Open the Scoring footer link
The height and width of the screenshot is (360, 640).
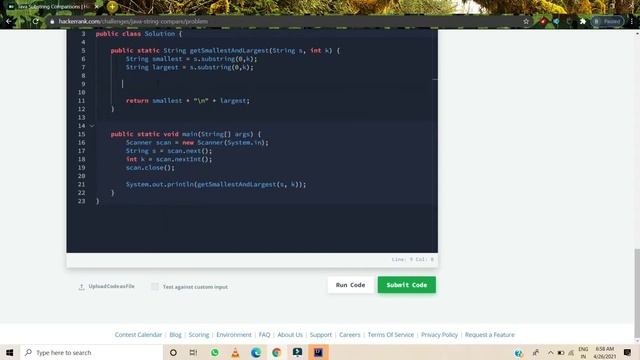pos(199,335)
